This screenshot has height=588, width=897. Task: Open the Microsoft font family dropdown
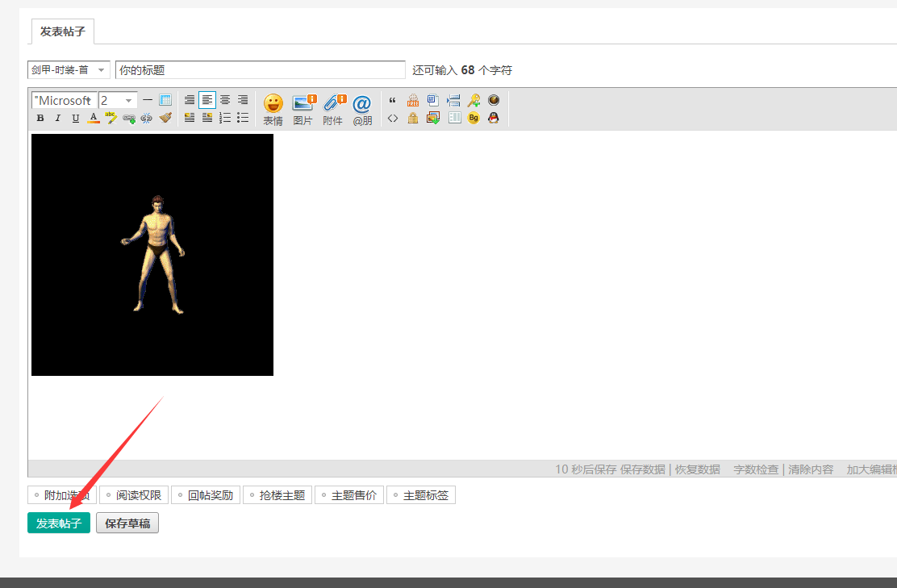pos(64,100)
